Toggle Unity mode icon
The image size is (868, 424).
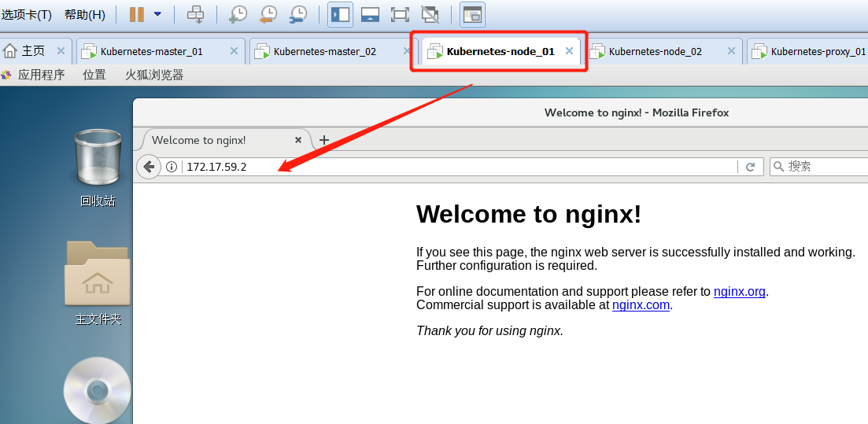coord(430,14)
